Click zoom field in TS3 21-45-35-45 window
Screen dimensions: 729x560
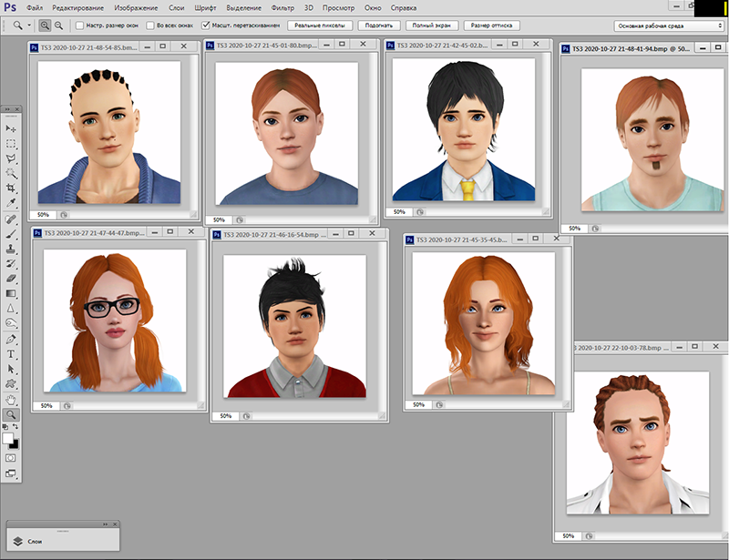click(x=418, y=405)
